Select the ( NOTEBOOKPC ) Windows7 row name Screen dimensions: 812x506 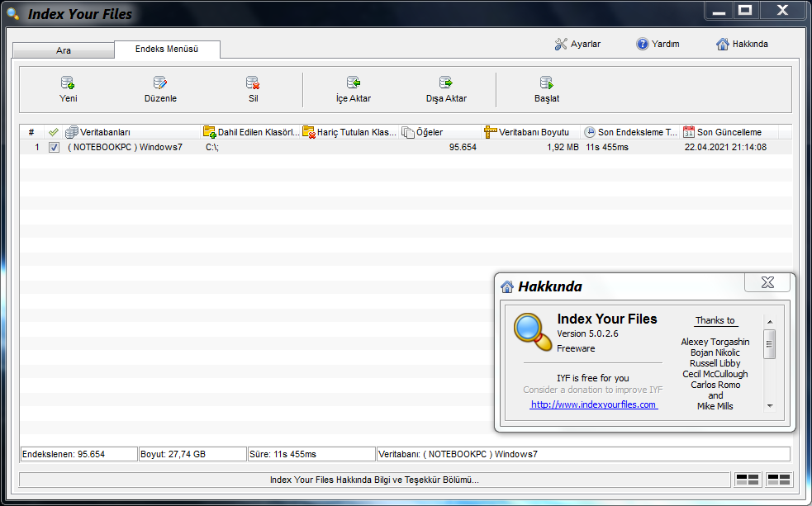point(125,148)
